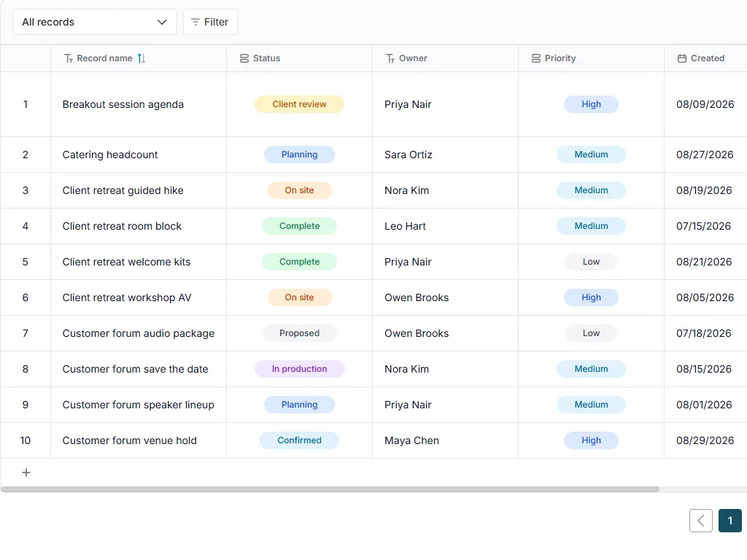Click the horizontal scrollbar below the table

(330, 489)
